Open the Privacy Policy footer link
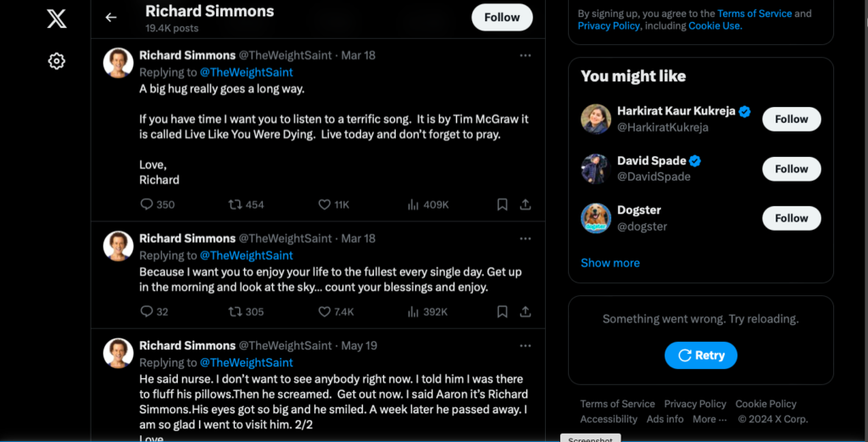The height and width of the screenshot is (442, 868). [x=695, y=404]
